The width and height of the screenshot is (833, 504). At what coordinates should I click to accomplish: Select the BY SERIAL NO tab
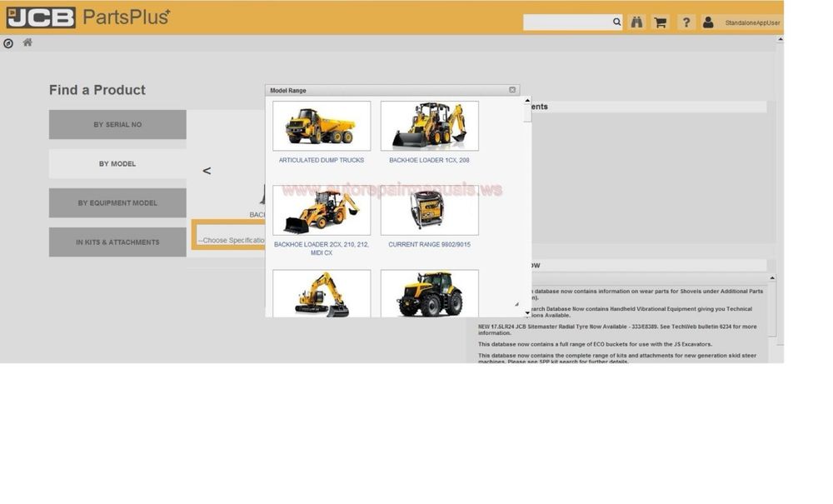tap(117, 124)
